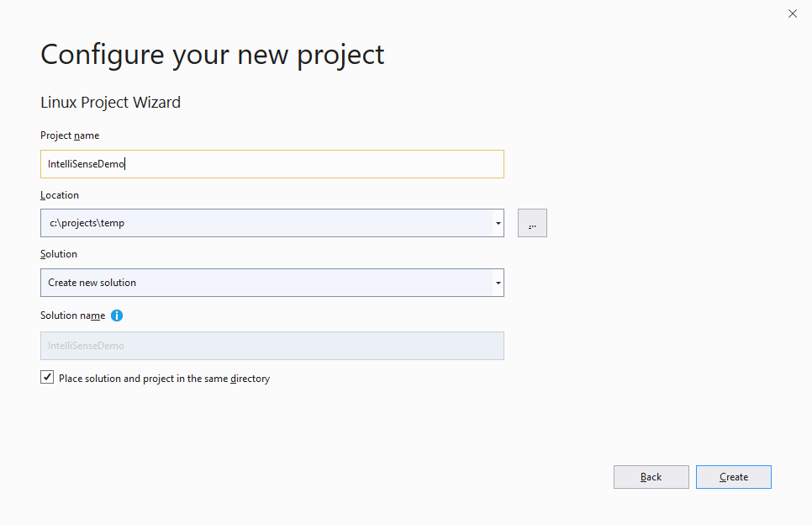Go Back to the previous wizard page
The image size is (812, 525).
point(651,477)
